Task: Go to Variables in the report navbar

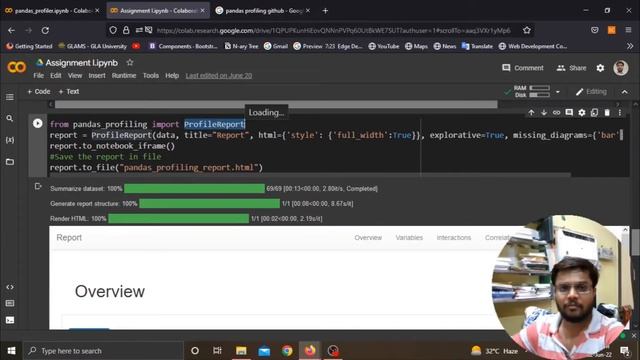Action: [409, 238]
